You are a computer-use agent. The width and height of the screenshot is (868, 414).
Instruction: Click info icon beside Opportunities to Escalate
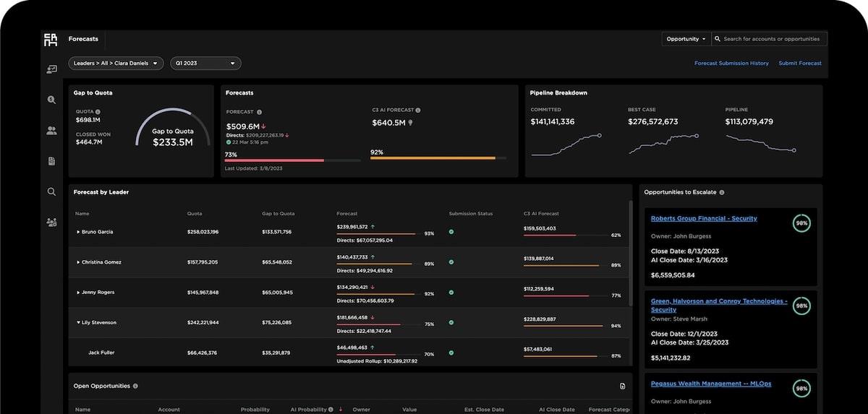[x=722, y=193]
